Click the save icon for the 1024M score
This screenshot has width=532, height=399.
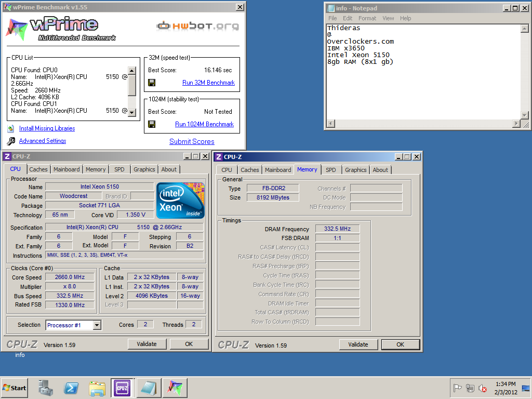tap(152, 124)
